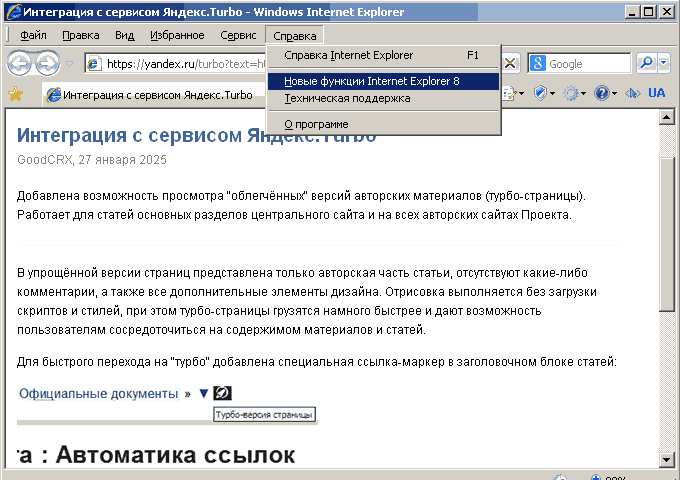
Task: Open the Safety shield toolbar icon
Action: pos(544,93)
